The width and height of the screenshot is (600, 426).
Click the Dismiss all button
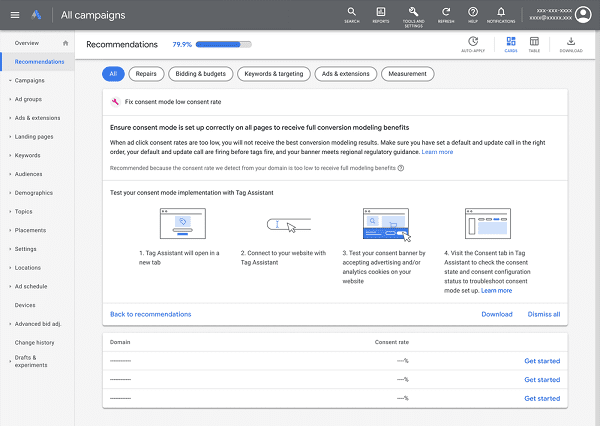pyautogui.click(x=544, y=314)
